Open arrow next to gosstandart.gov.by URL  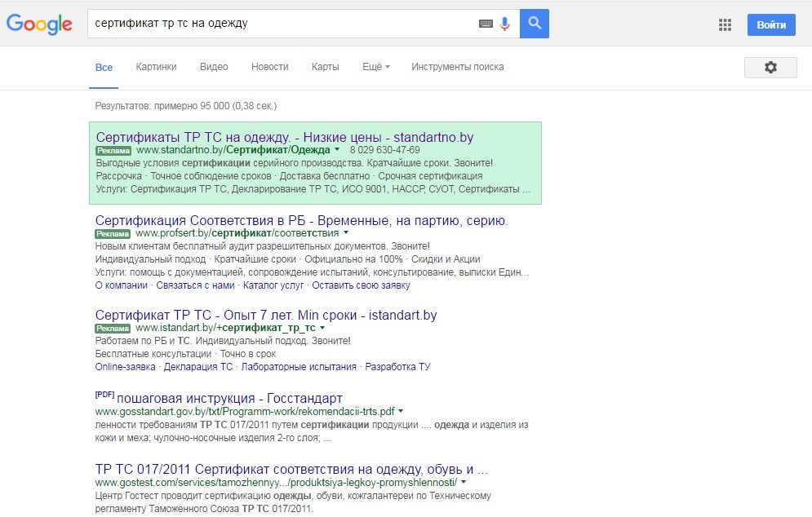click(401, 411)
